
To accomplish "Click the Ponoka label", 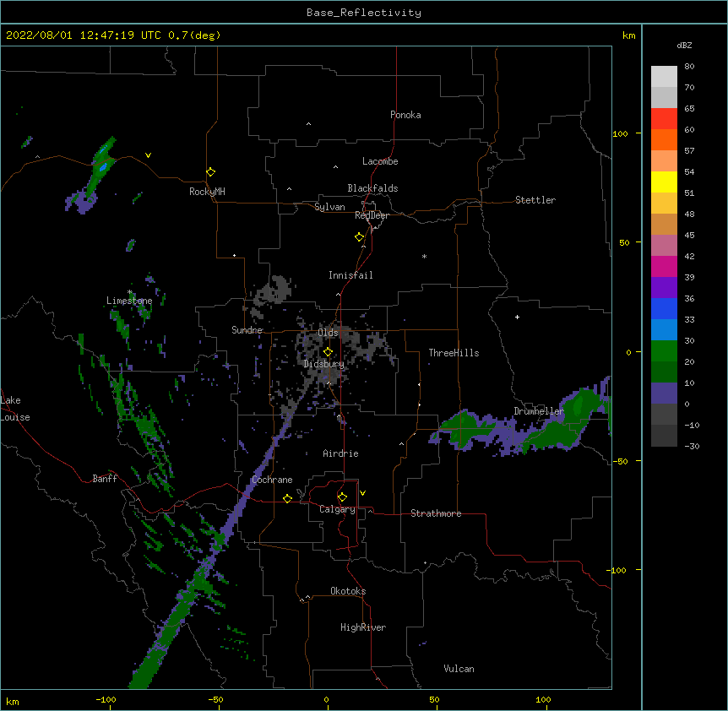I will coord(405,115).
